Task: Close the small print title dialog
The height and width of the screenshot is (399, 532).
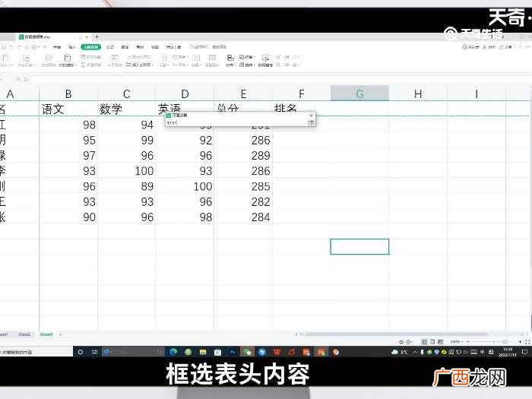Action: tap(311, 116)
